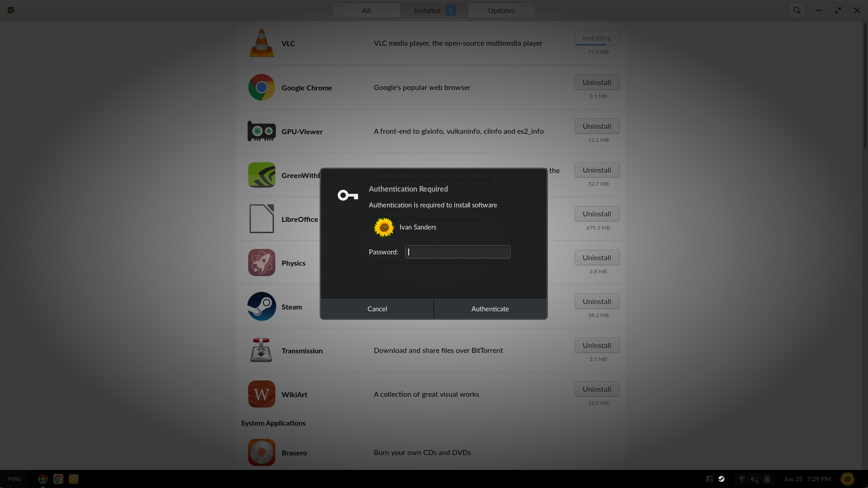The width and height of the screenshot is (868, 488).
Task: Open the Wi-Fi network tray icon
Action: tap(741, 479)
